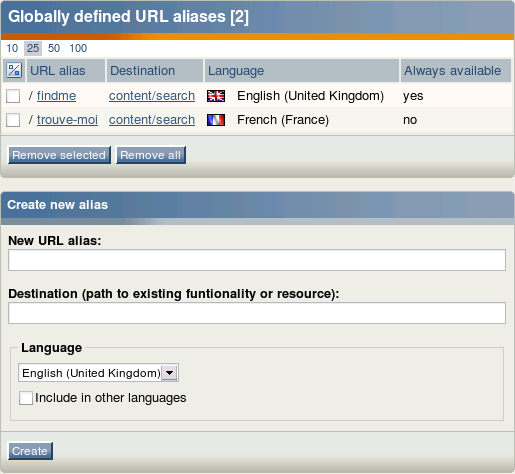
Task: Show 50 items per page
Action: pos(54,48)
